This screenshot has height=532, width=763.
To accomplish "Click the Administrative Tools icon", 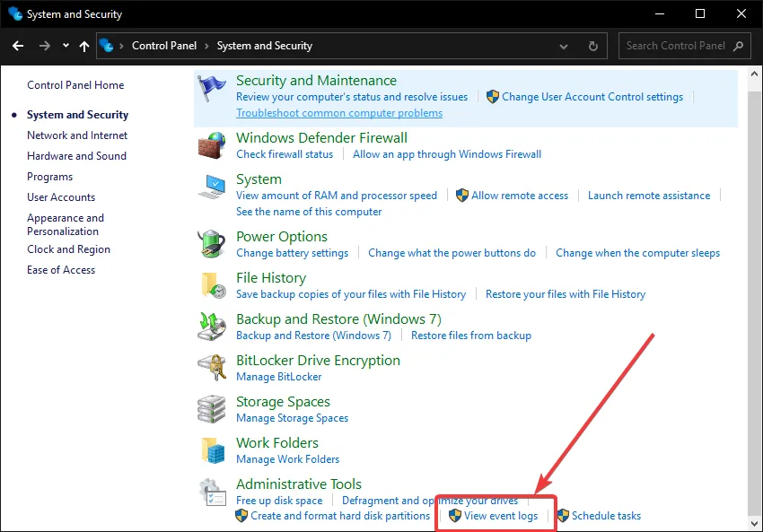I will pos(212,492).
